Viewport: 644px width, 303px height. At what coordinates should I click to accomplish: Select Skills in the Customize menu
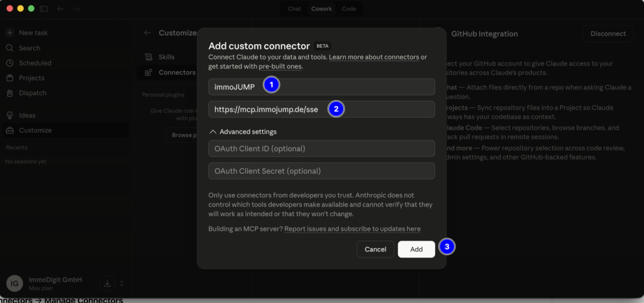(x=166, y=57)
